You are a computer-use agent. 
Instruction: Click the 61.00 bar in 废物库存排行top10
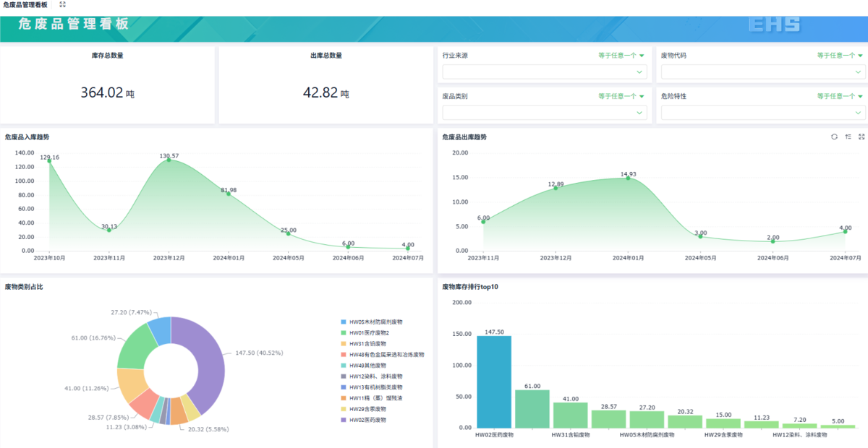(x=532, y=409)
